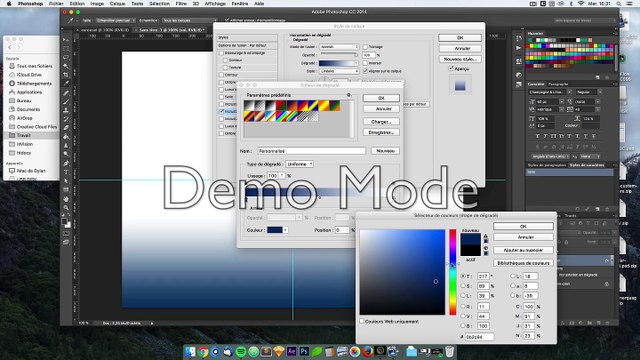640x360 pixels.
Task: Enable Couleurs Web uniquement checkbox
Action: 362,321
